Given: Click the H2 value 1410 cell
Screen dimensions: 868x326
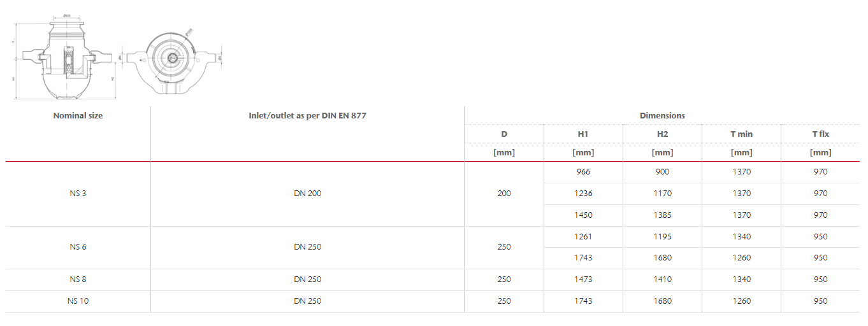Looking at the screenshot, I should point(662,280).
